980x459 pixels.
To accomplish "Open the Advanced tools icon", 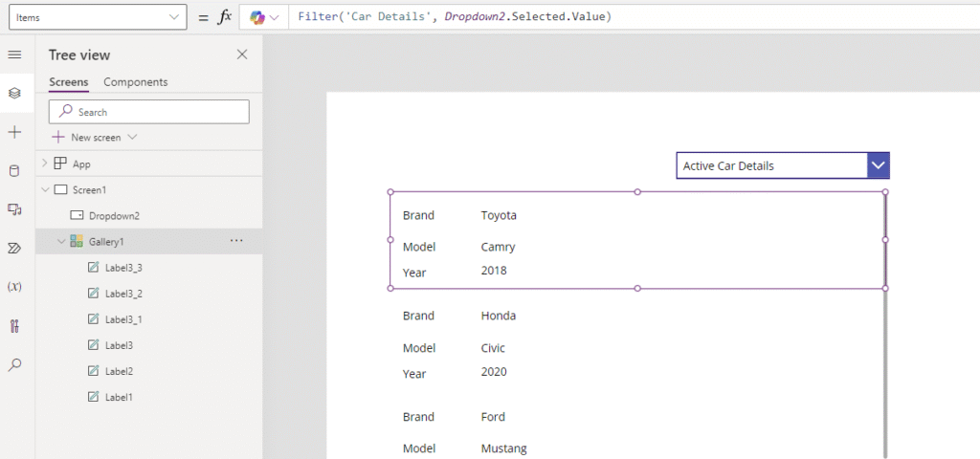I will click(14, 326).
